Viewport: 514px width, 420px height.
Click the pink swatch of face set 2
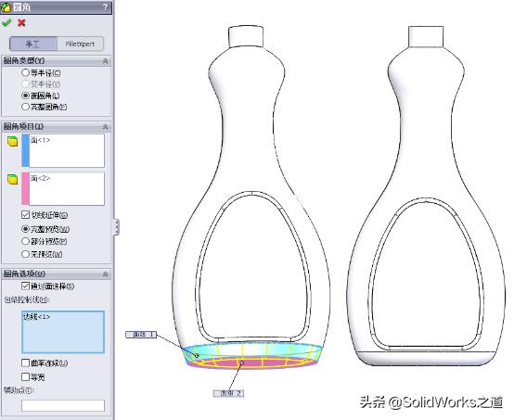point(26,189)
